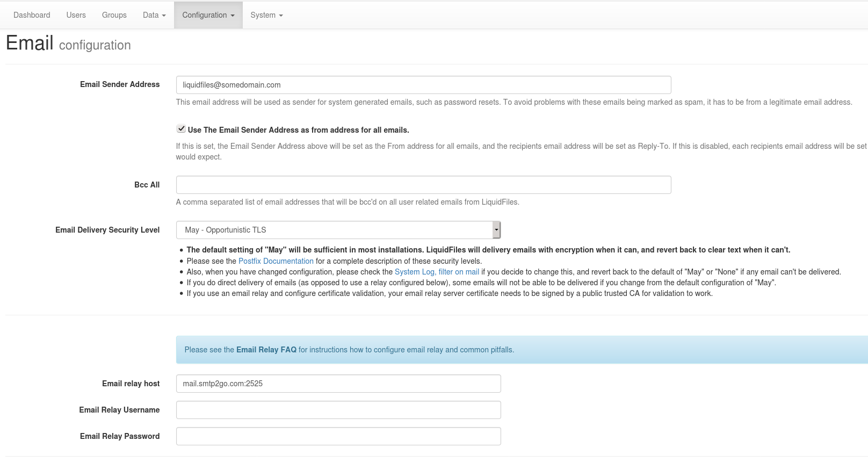Focus the Email Relay Username field

tap(338, 410)
